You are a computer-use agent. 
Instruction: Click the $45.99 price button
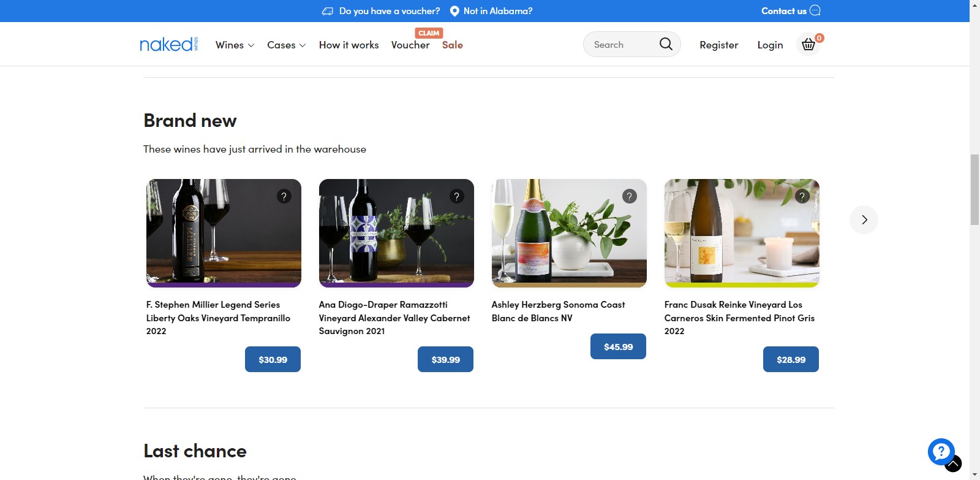pyautogui.click(x=618, y=346)
